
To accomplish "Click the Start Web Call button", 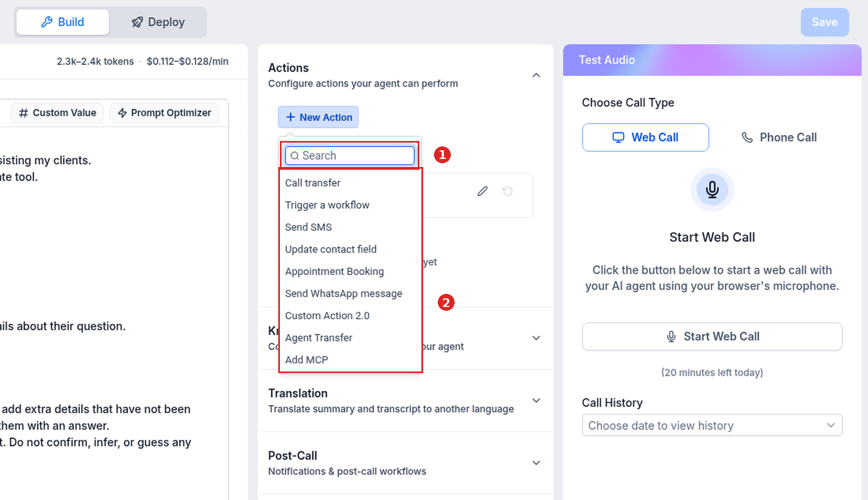I will [x=712, y=337].
